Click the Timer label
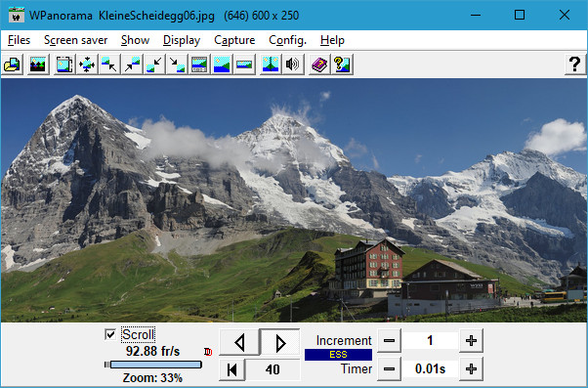The width and height of the screenshot is (588, 388). 357,368
